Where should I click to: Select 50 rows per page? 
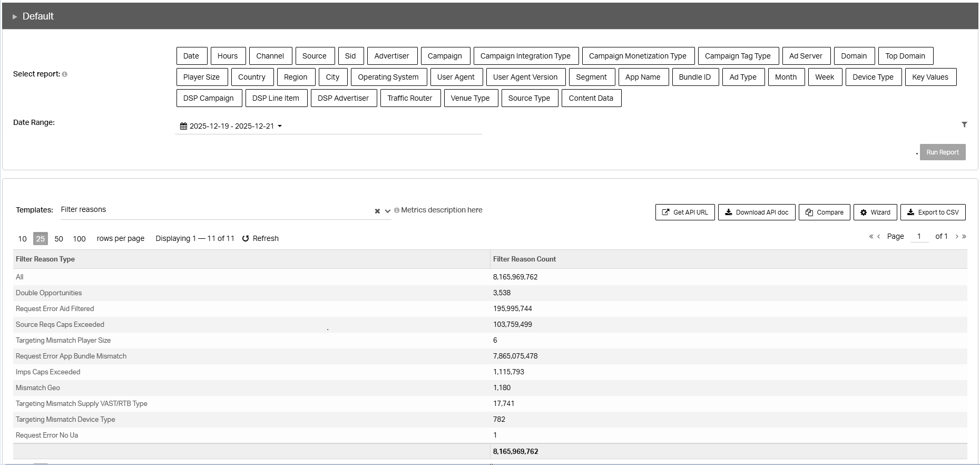point(59,239)
